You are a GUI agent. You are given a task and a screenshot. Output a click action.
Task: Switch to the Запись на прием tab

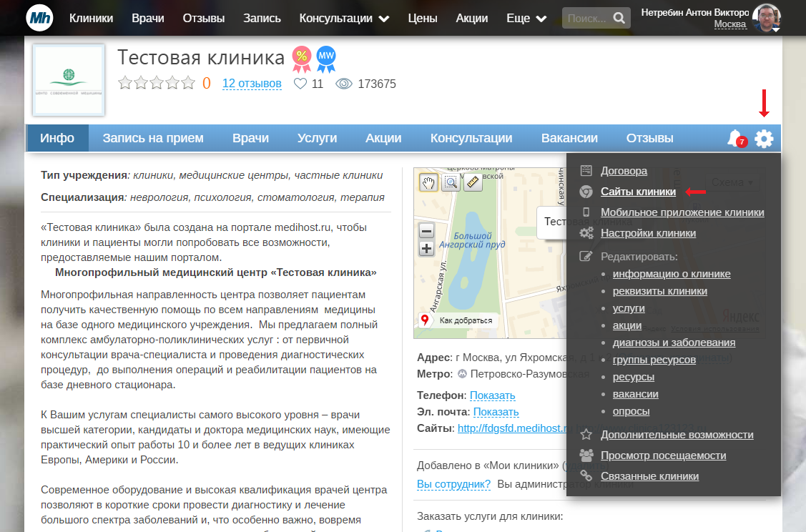click(x=152, y=138)
